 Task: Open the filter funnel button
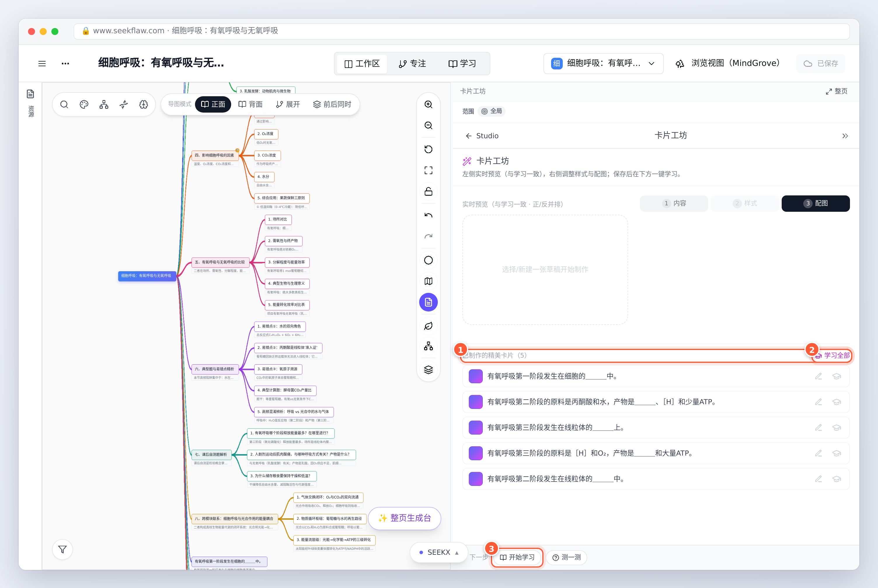(63, 549)
